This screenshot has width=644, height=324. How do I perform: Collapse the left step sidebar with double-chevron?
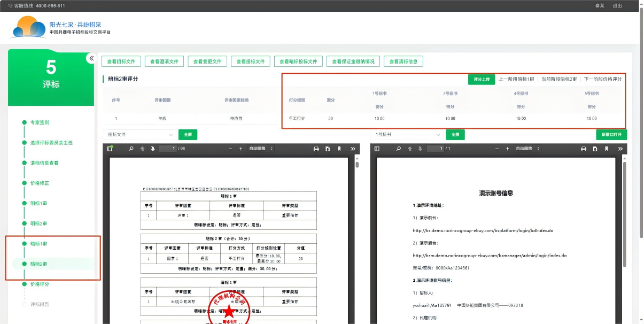pos(91,58)
